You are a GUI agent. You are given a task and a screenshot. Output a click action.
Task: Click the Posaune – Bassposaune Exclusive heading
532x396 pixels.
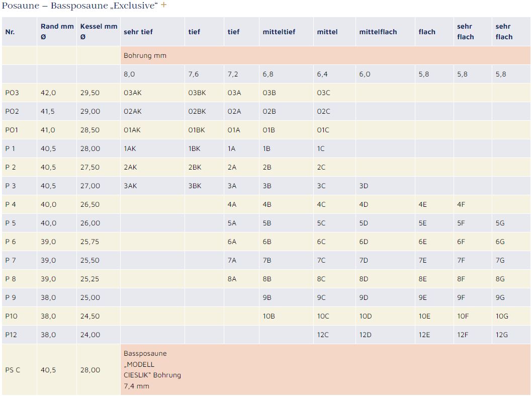pos(79,6)
